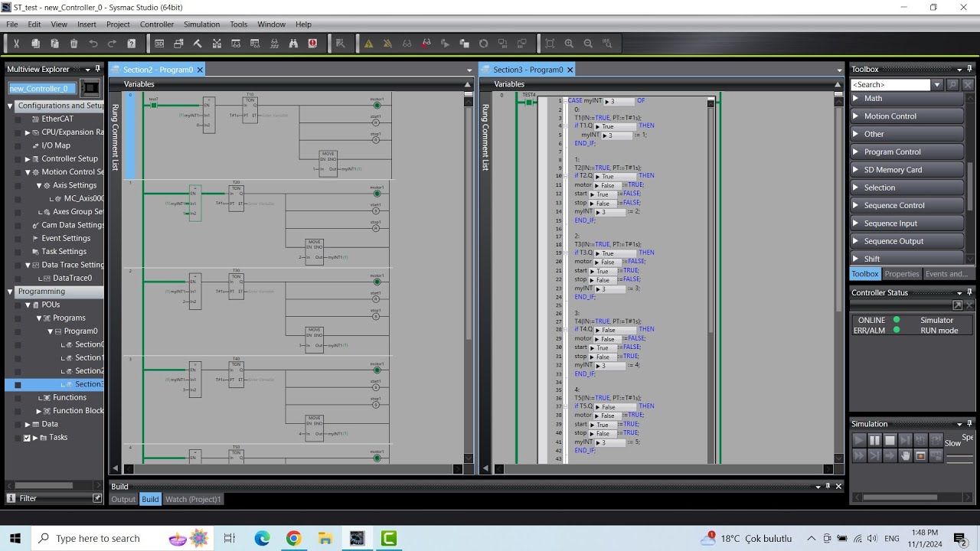
Task: Collapse the Programming section in explorer
Action: point(10,292)
